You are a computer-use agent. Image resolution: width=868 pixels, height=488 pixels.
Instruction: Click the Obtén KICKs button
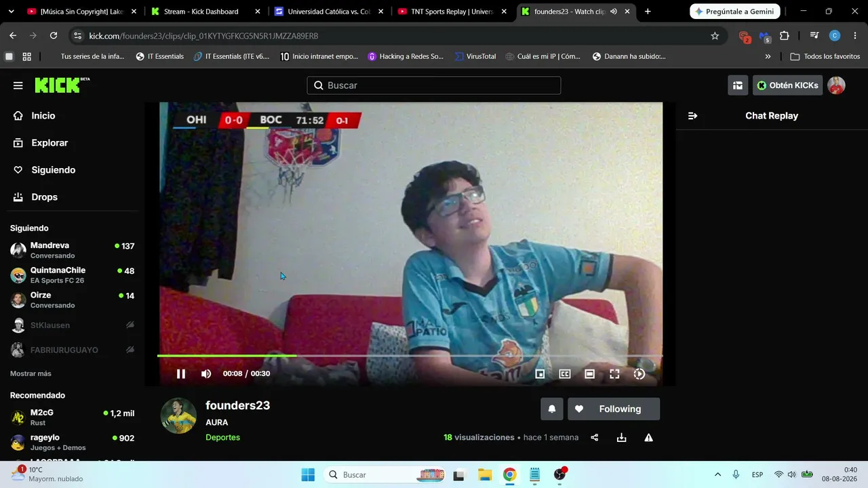point(788,85)
